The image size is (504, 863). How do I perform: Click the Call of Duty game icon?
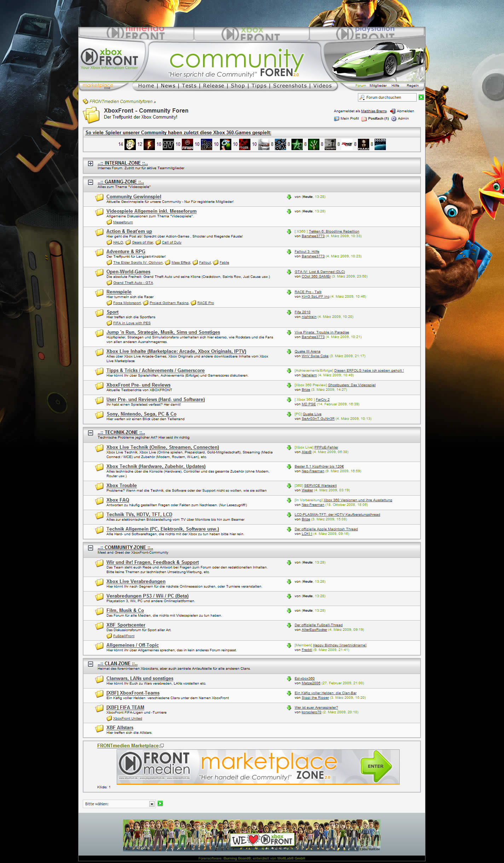tap(330, 144)
